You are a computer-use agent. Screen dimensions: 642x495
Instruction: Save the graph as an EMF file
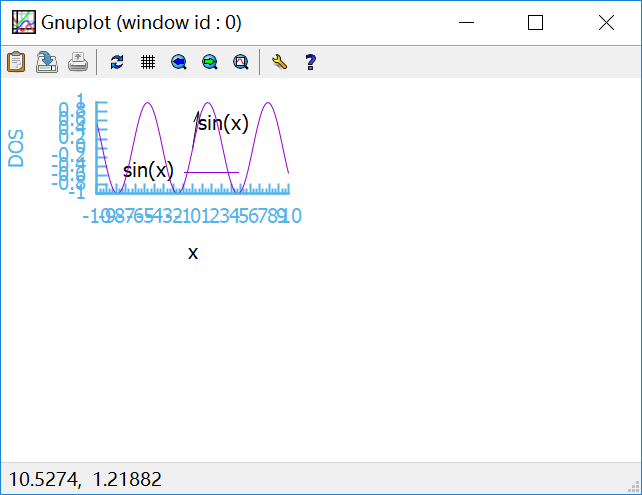[47, 62]
